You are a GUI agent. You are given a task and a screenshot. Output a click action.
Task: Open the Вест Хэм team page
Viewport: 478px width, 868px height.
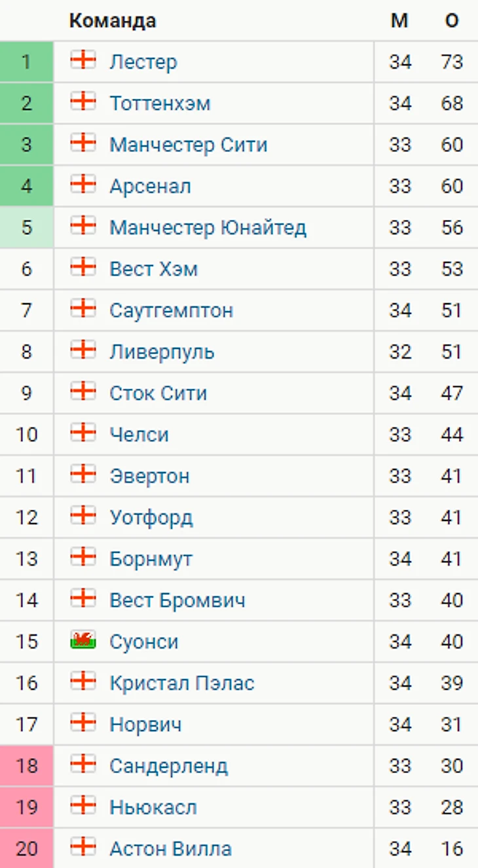click(x=153, y=269)
